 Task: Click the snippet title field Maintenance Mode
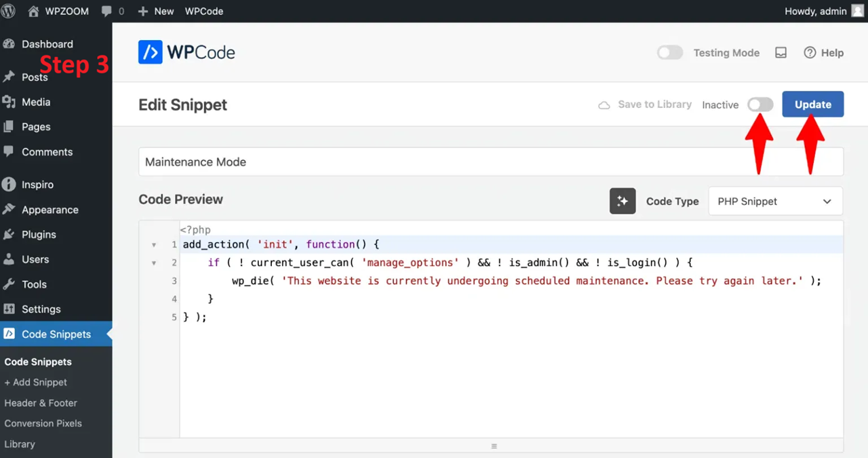[x=490, y=162]
